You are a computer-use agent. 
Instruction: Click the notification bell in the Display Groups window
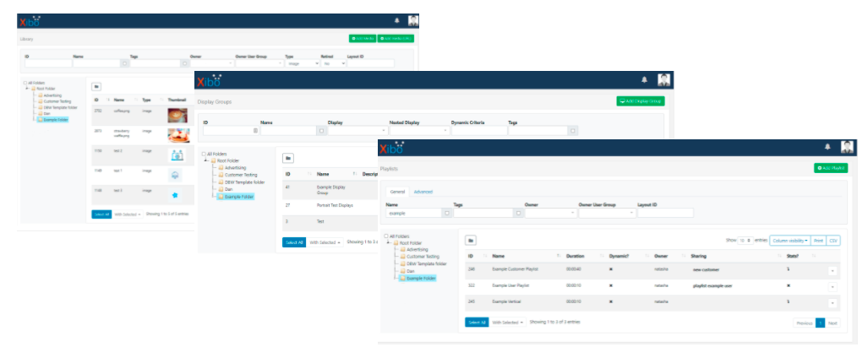644,80
